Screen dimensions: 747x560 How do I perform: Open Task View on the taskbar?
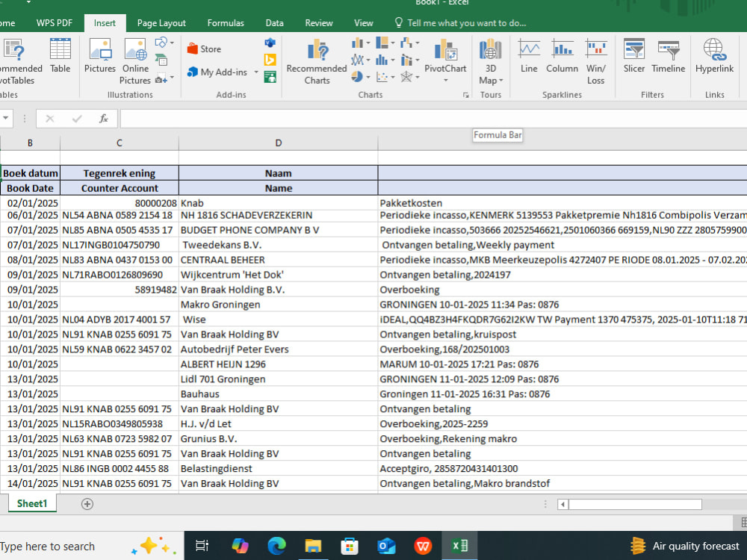202,546
